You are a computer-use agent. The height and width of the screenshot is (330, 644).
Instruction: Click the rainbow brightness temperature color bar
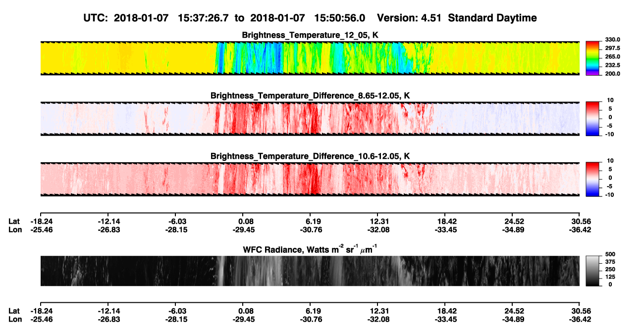[591, 58]
